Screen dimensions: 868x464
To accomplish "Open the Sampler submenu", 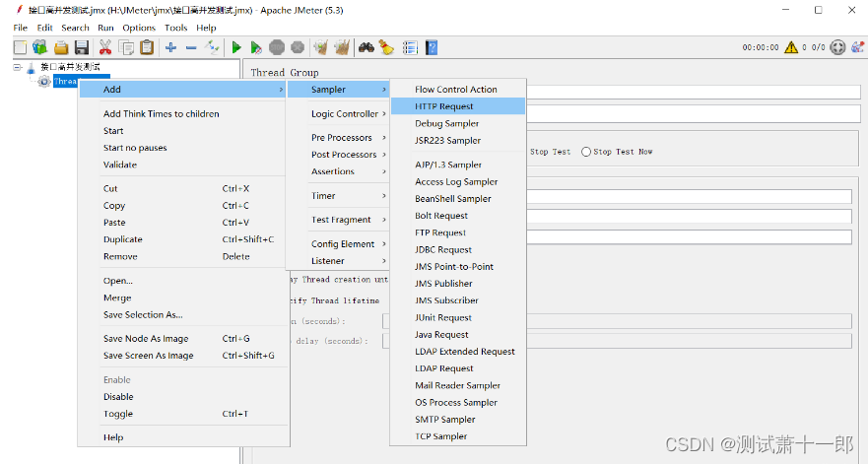I will pyautogui.click(x=338, y=89).
